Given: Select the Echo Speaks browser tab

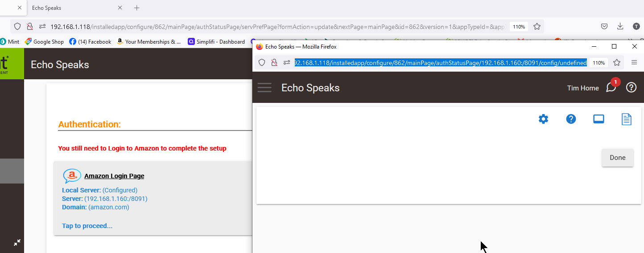Looking at the screenshot, I should (x=77, y=8).
